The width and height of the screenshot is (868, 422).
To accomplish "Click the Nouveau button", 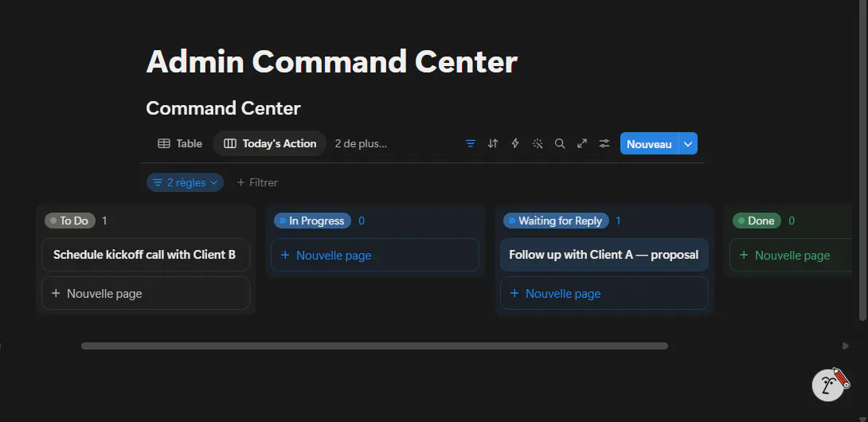I will (649, 143).
